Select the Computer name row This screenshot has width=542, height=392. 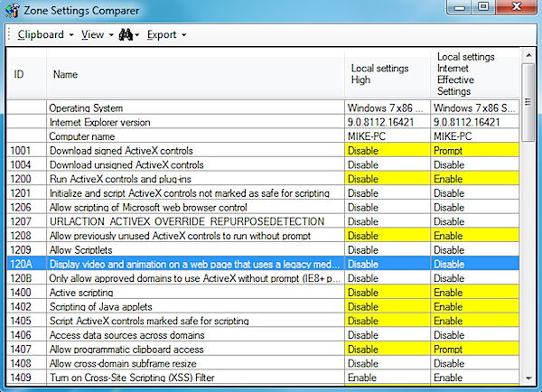(263, 136)
